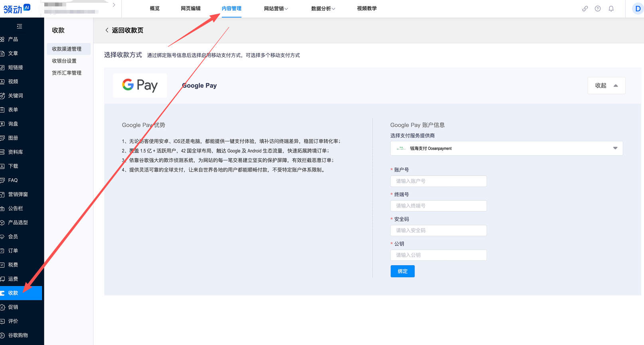Open the 订单 sidebar item

pos(13,251)
